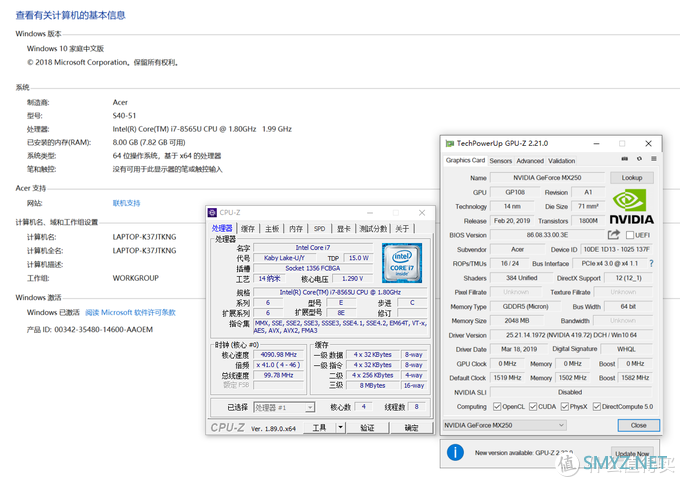Click the 核心速度 value 4090.98 MHz

coord(278,354)
